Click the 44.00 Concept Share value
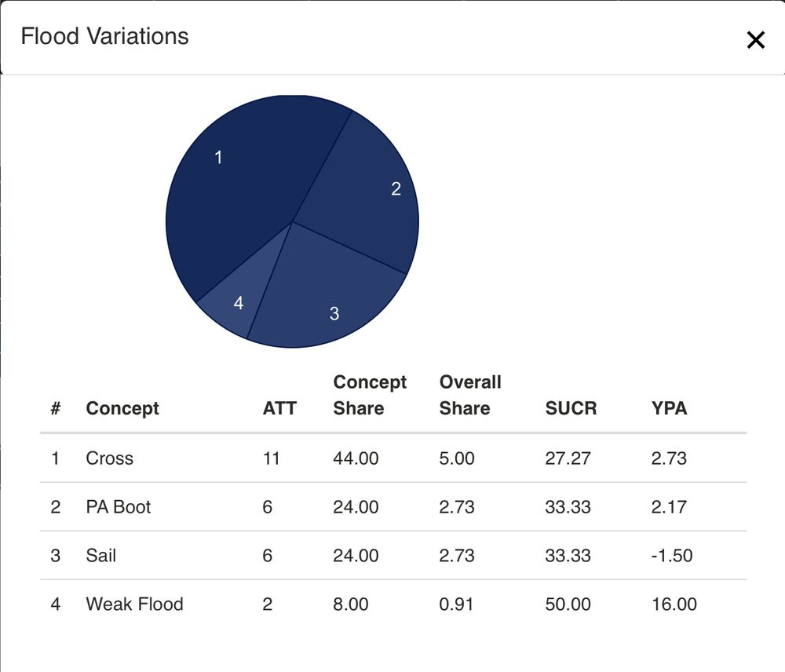This screenshot has height=672, width=785. [356, 458]
